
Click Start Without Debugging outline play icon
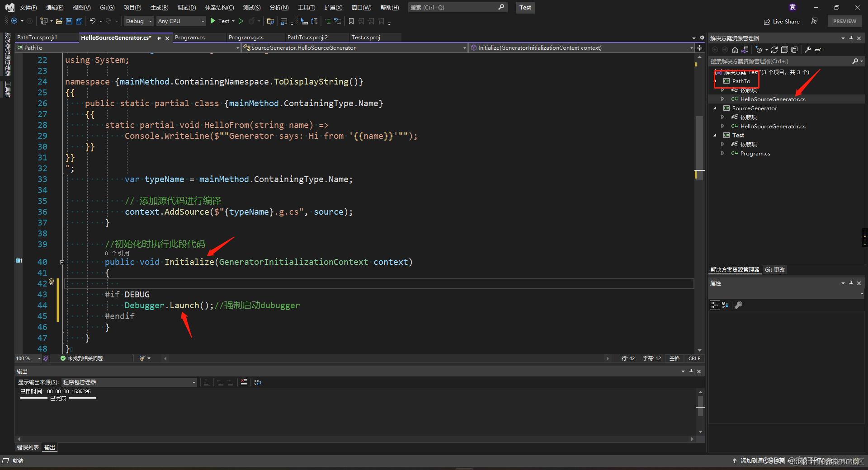click(241, 21)
